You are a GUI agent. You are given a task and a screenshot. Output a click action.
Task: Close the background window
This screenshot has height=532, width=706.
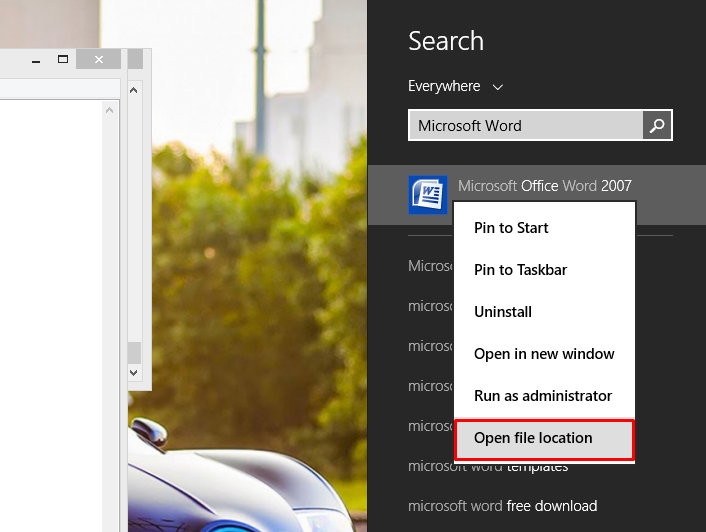(x=99, y=59)
